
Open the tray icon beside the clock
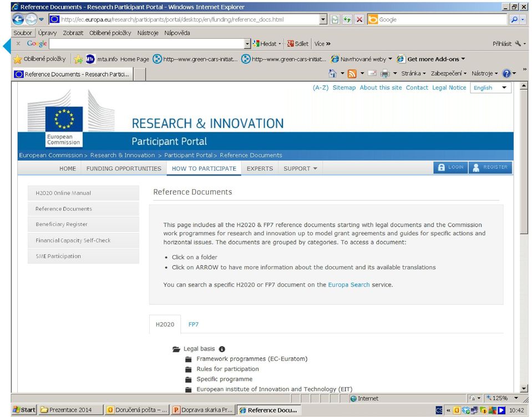pos(501,410)
